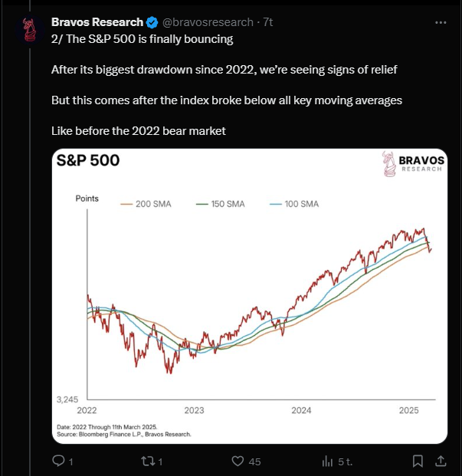The image size is (462, 476).
Task: Click the blue verified badge
Action: (x=152, y=22)
